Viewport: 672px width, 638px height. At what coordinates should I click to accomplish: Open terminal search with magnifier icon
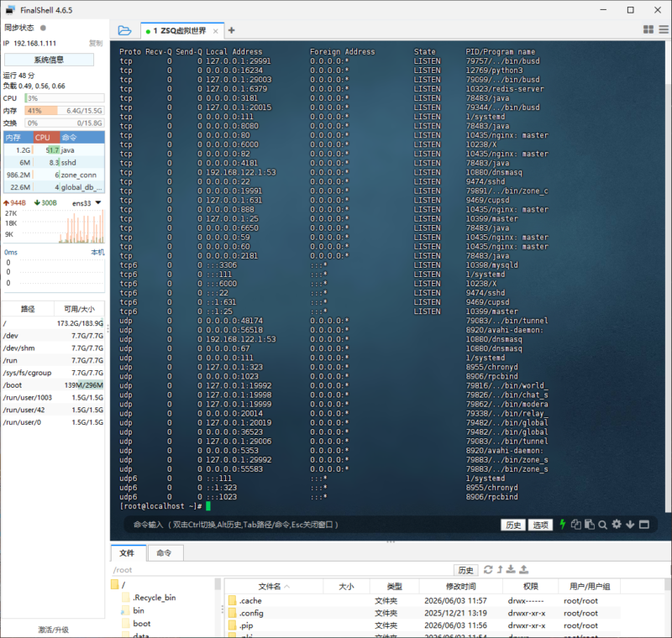pyautogui.click(x=602, y=525)
